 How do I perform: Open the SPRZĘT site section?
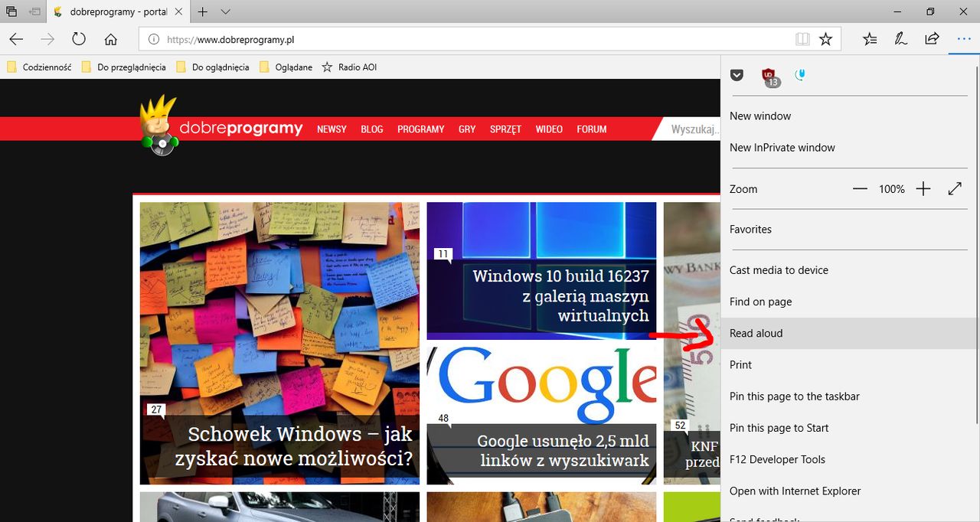click(x=505, y=129)
